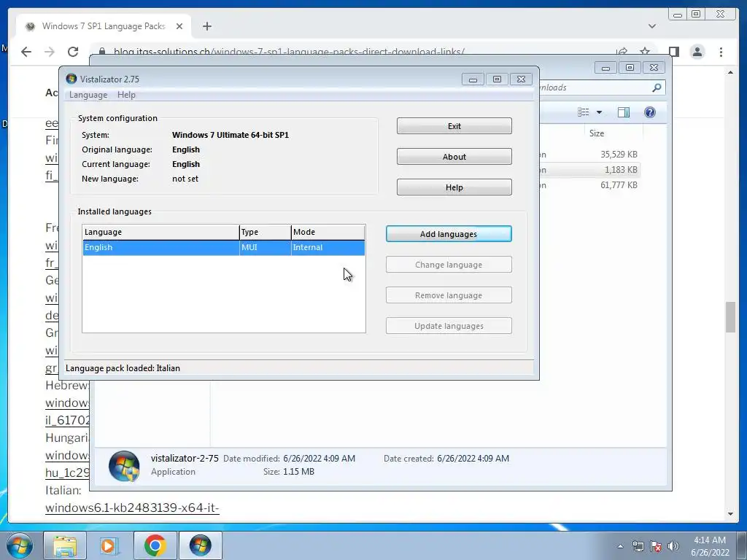Open Windows Media Player from the taskbar
Image resolution: width=747 pixels, height=560 pixels.
click(x=109, y=545)
